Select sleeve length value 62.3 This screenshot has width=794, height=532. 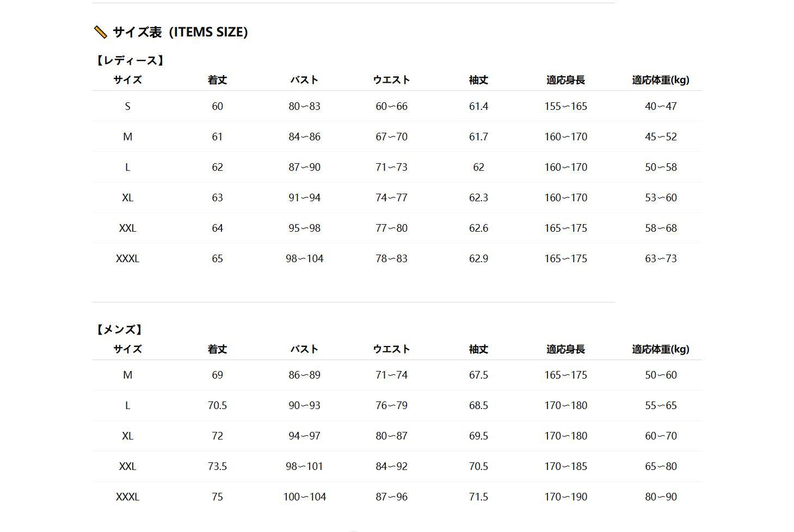point(478,198)
